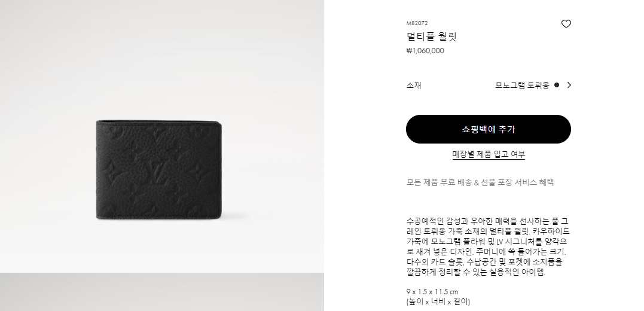Viewport: 644px width, 311px height.
Task: Open 매장별 제품 입고 여부 link
Action: [489, 154]
